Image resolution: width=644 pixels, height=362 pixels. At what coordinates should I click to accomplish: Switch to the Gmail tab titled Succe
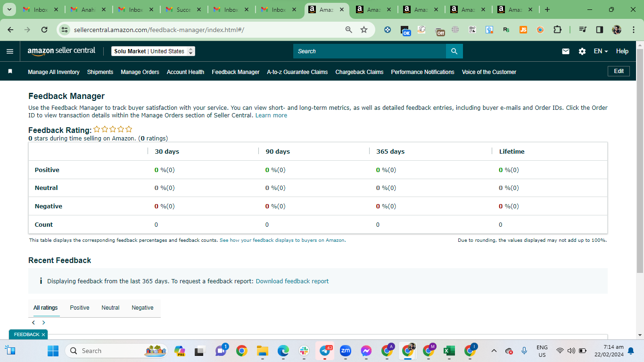point(183,9)
